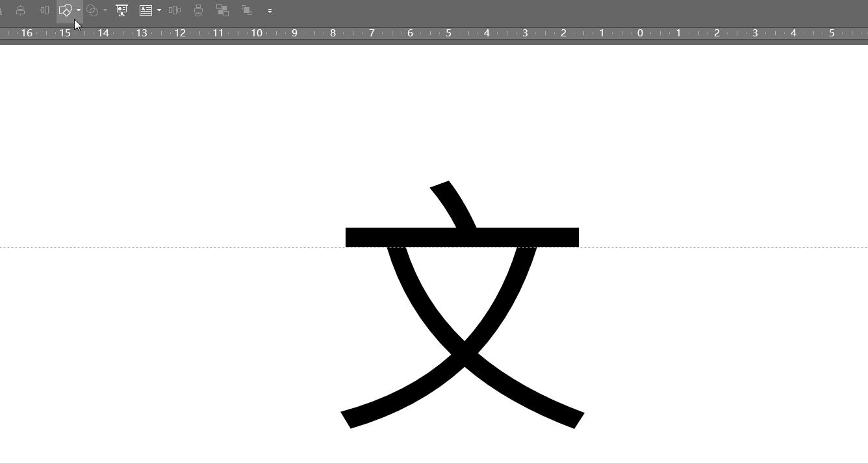Click the horizontal centering icon near the left

(x=44, y=10)
